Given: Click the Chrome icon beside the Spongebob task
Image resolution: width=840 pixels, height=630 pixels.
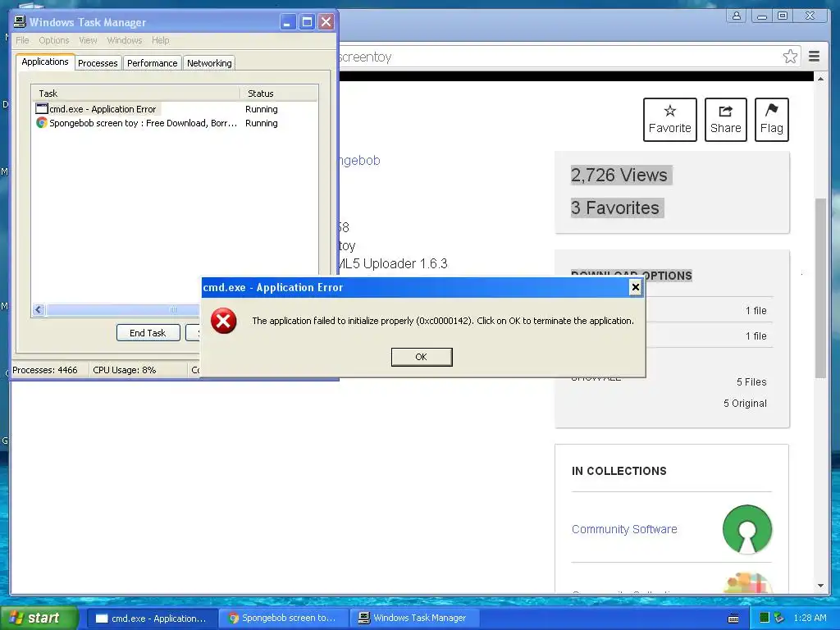Looking at the screenshot, I should coord(41,123).
